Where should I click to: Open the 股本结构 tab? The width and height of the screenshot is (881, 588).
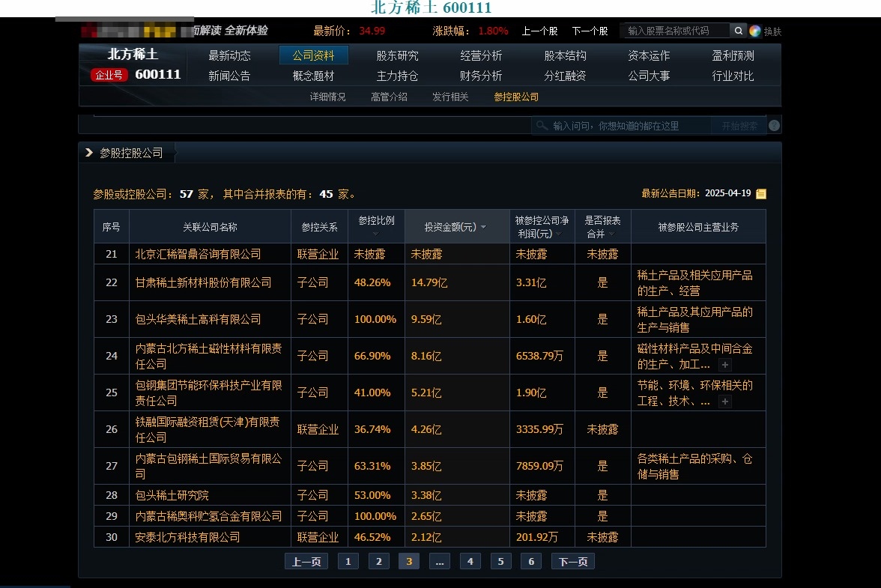[x=565, y=55]
